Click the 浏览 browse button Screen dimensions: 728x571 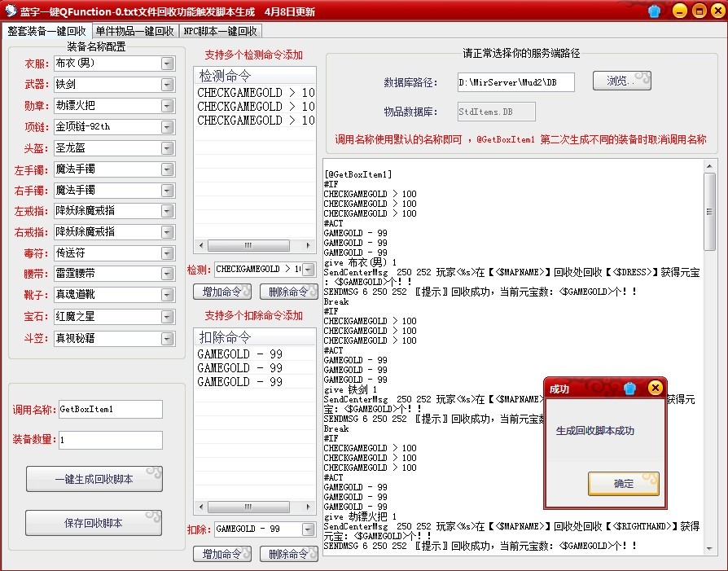pyautogui.click(x=621, y=81)
